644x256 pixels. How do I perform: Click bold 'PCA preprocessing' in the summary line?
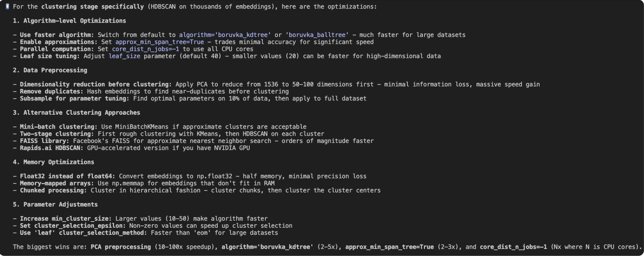click(x=120, y=247)
